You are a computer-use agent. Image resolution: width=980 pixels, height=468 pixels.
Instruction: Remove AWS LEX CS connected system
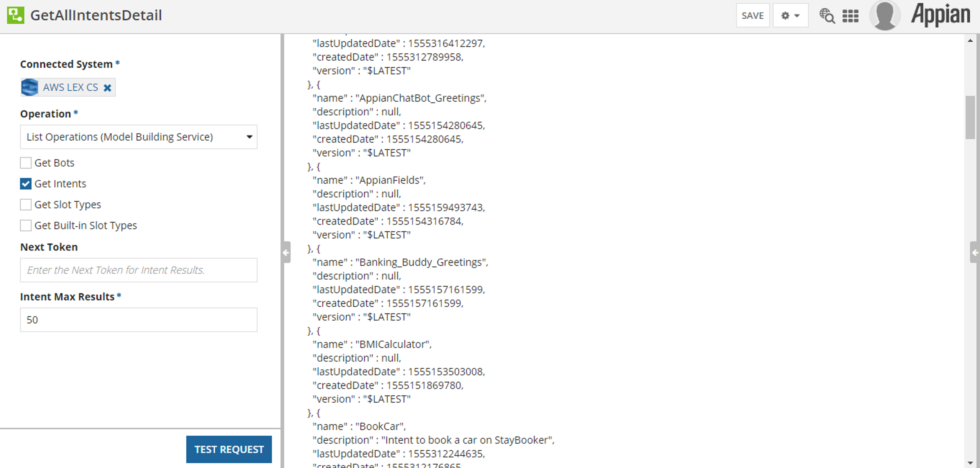click(x=108, y=88)
